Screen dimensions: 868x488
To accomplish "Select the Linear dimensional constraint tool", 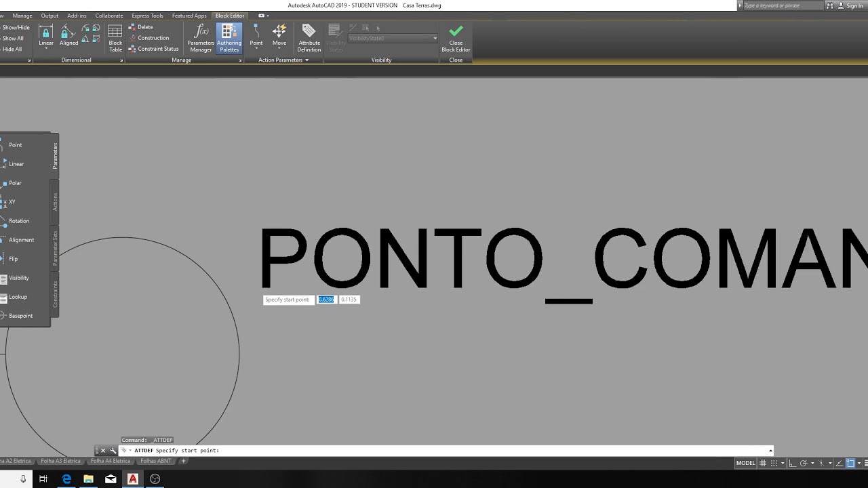I will tap(45, 35).
